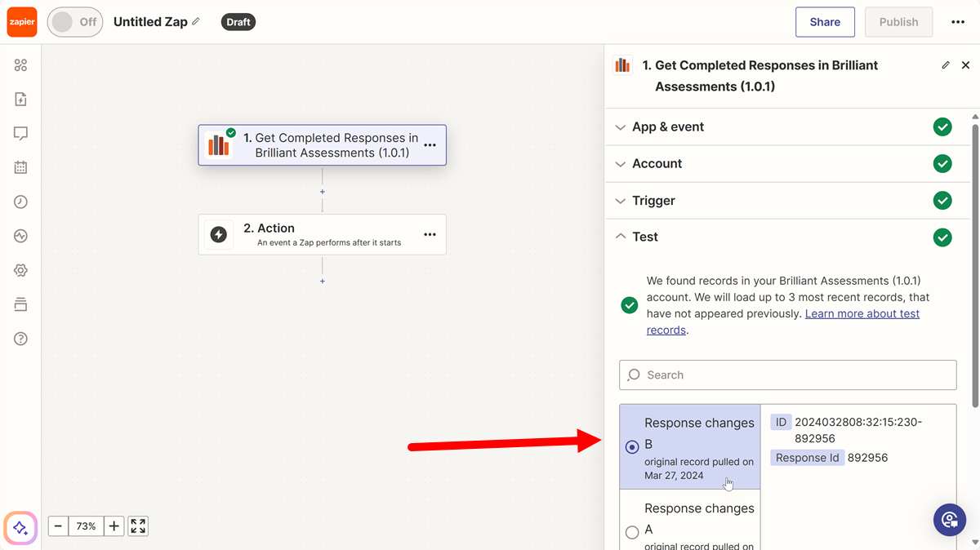Open the options menu on step 2 Action
Screen dimensions: 980x550
click(430, 234)
